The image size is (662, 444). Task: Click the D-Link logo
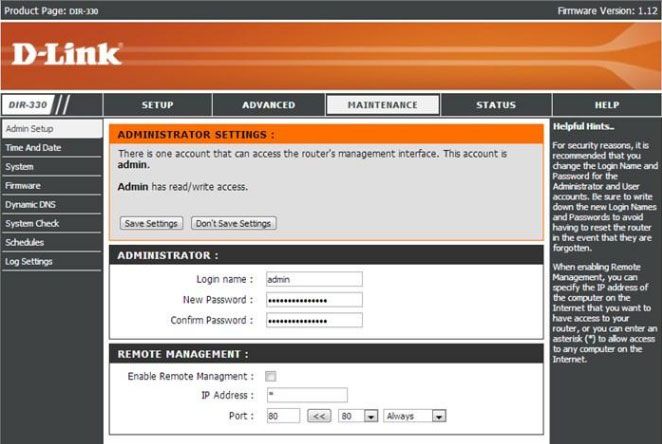[67, 53]
